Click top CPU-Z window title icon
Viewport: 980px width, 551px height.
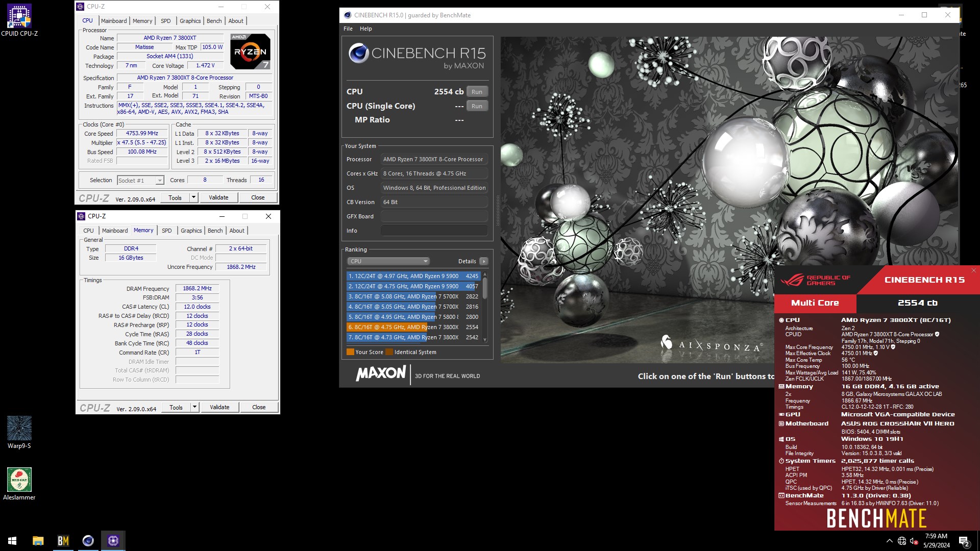(x=81, y=7)
